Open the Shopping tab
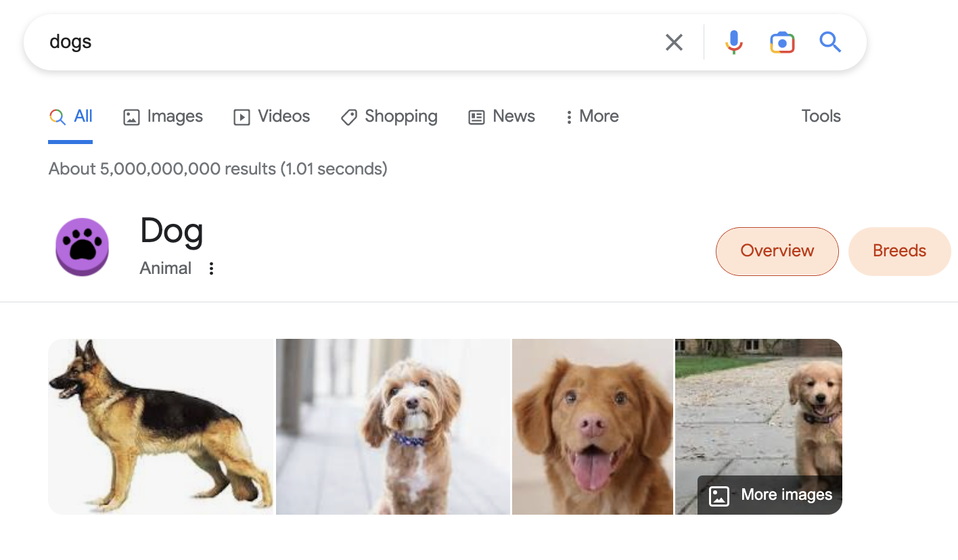The width and height of the screenshot is (958, 560). (389, 116)
